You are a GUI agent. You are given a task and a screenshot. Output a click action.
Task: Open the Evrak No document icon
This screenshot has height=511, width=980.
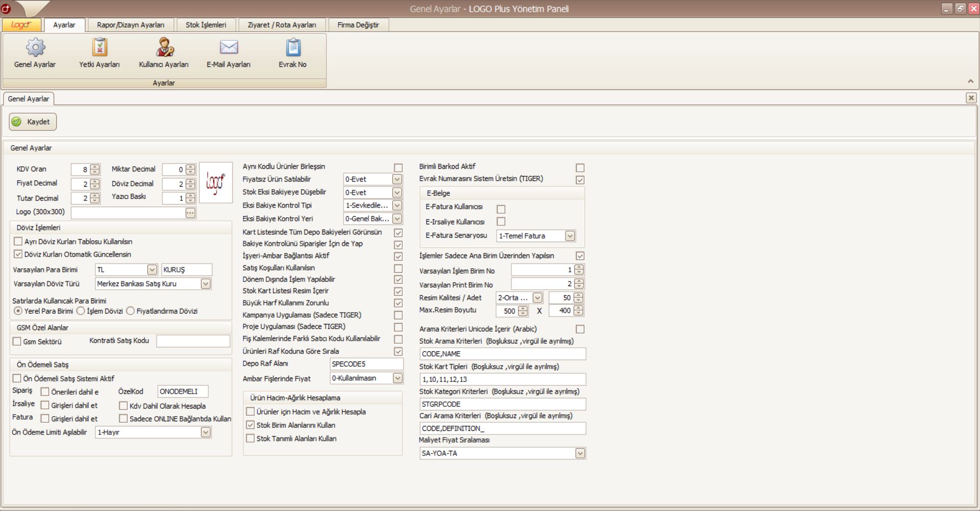pos(292,48)
